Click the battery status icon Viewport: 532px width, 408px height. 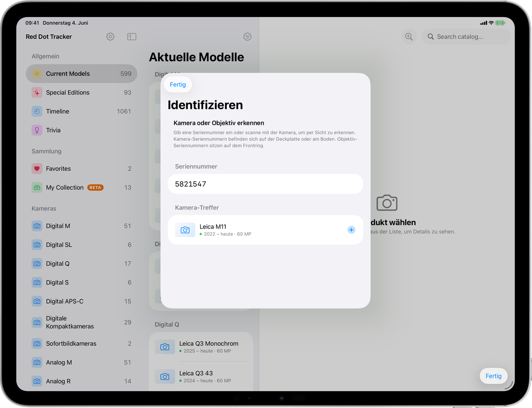pyautogui.click(x=500, y=23)
